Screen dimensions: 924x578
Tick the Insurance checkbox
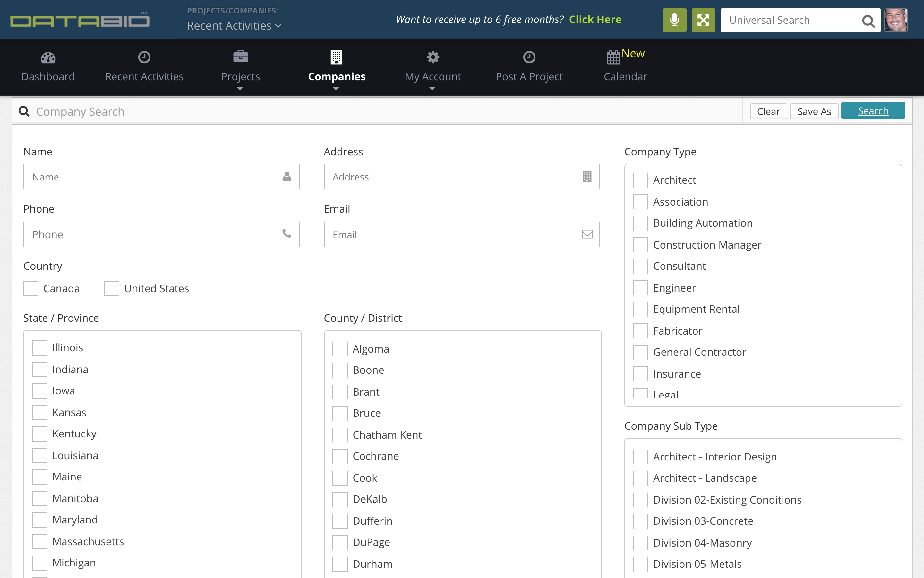point(640,374)
